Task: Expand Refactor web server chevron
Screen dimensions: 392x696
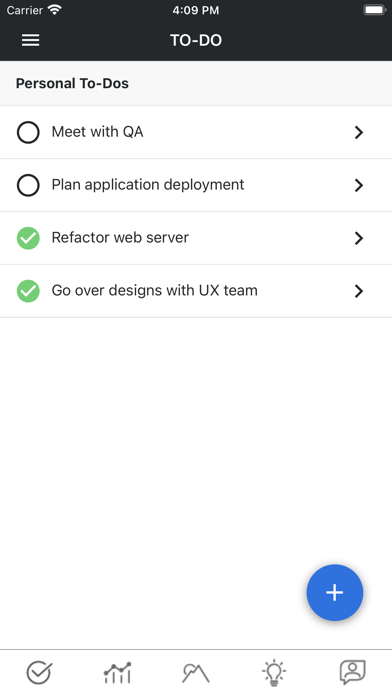Action: point(359,238)
